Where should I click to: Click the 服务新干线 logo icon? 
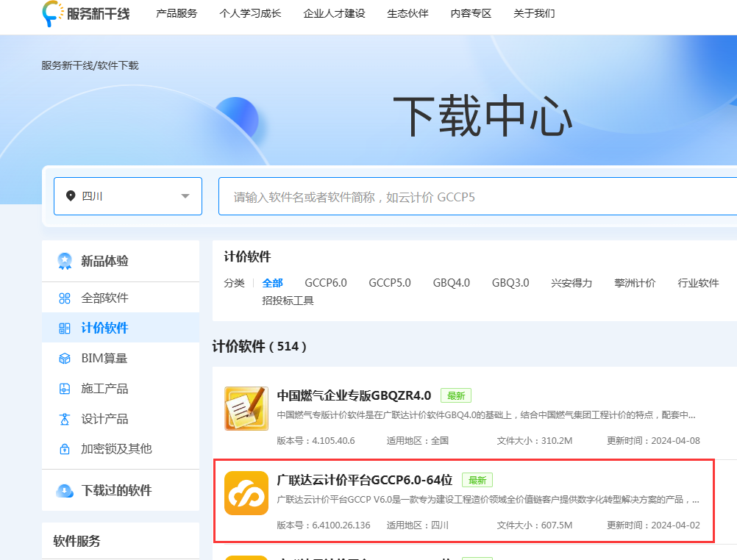point(53,13)
